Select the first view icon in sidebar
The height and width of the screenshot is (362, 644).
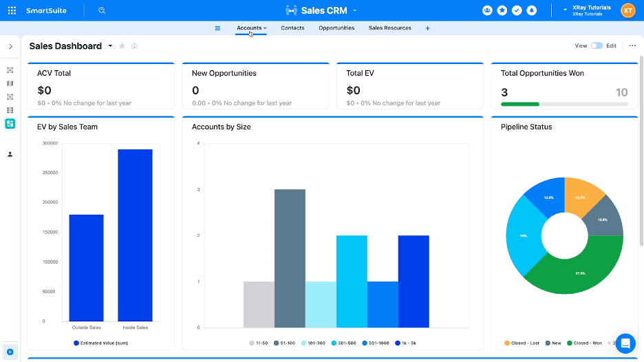pyautogui.click(x=10, y=70)
